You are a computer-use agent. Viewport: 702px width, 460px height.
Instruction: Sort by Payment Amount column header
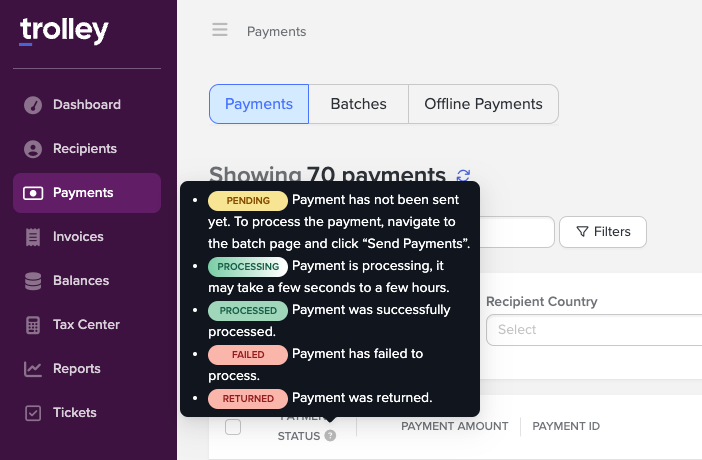tap(454, 426)
